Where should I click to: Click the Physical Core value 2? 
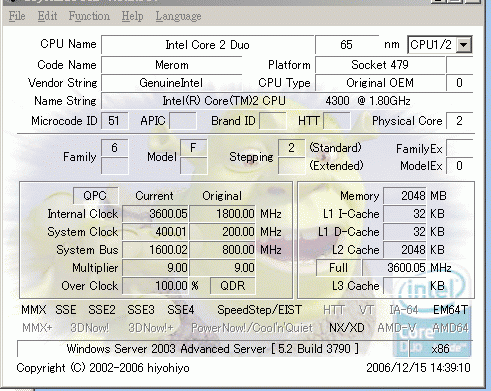click(459, 121)
